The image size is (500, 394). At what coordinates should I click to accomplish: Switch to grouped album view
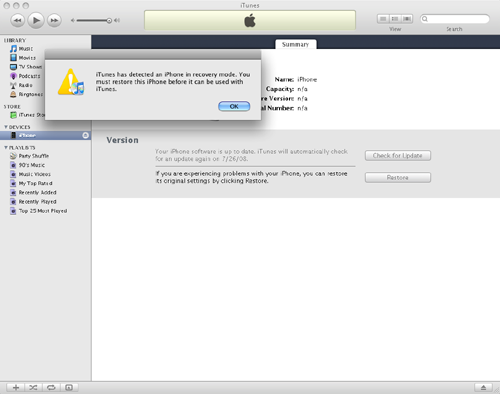pyautogui.click(x=395, y=19)
